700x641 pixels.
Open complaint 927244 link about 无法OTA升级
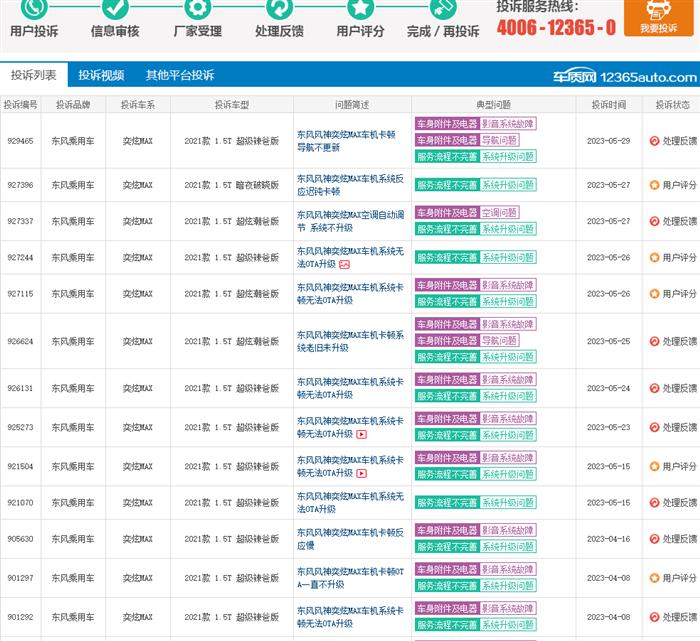point(350,258)
